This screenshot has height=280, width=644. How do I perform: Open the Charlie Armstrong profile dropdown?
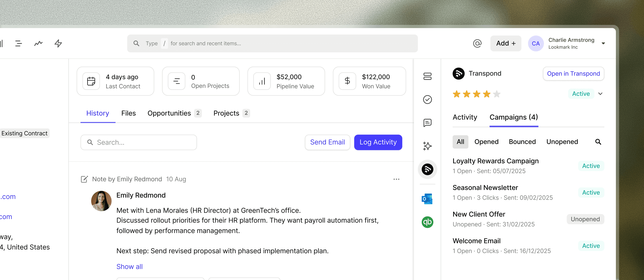(603, 43)
